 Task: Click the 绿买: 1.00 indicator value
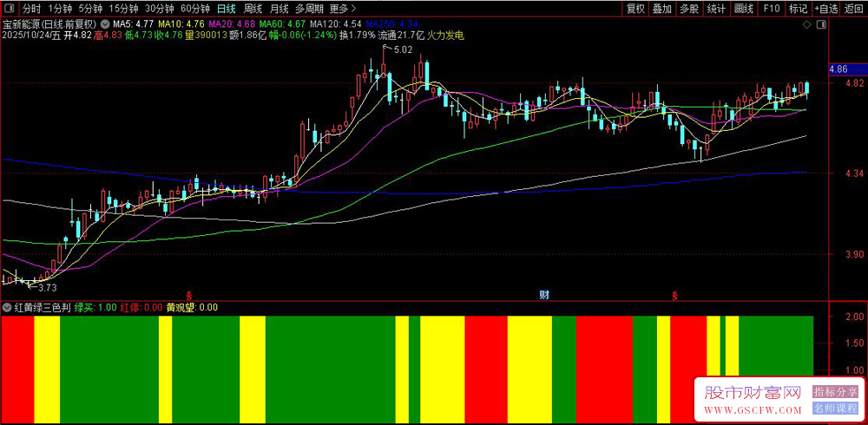coord(95,308)
